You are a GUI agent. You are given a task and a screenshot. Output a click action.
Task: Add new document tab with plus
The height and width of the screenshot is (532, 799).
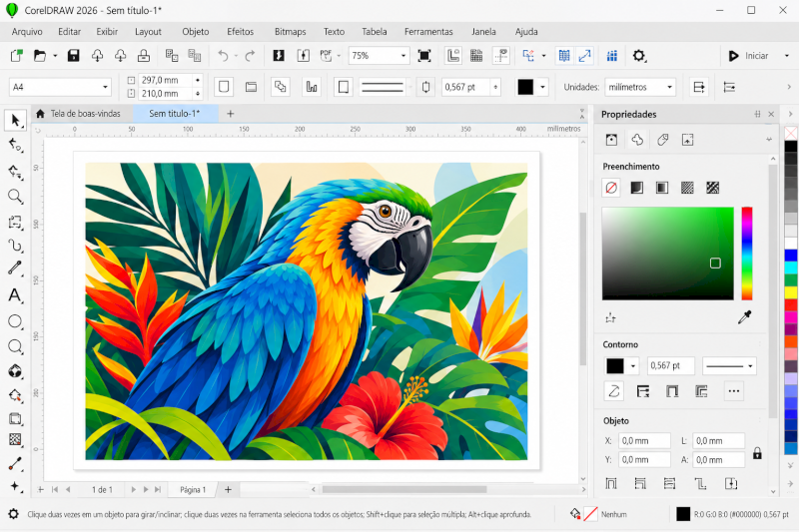[231, 114]
